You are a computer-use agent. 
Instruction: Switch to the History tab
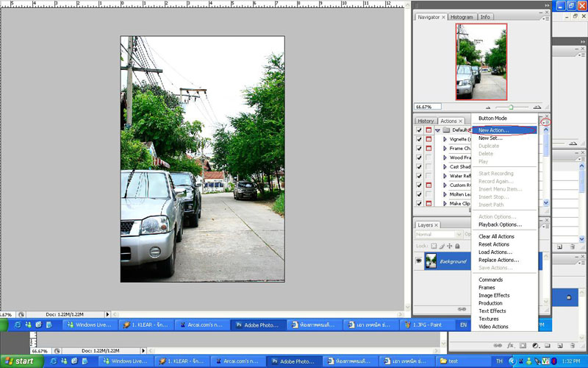pyautogui.click(x=426, y=121)
